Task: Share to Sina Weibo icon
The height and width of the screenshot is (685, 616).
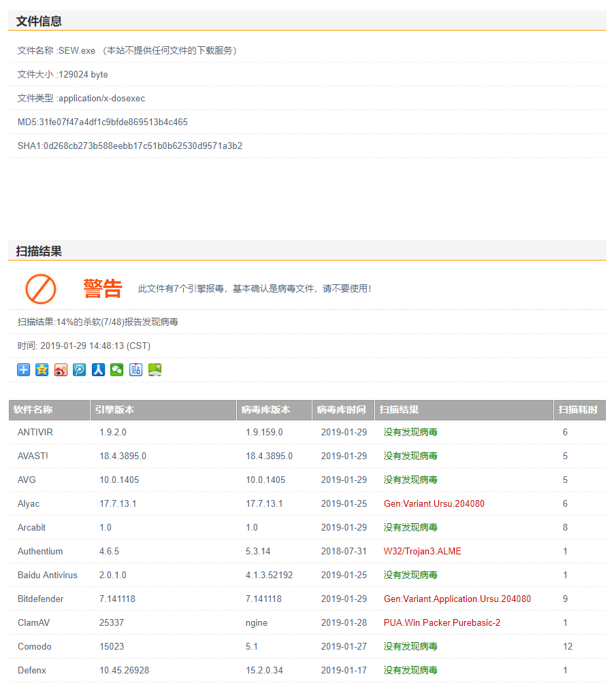Action: (61, 369)
